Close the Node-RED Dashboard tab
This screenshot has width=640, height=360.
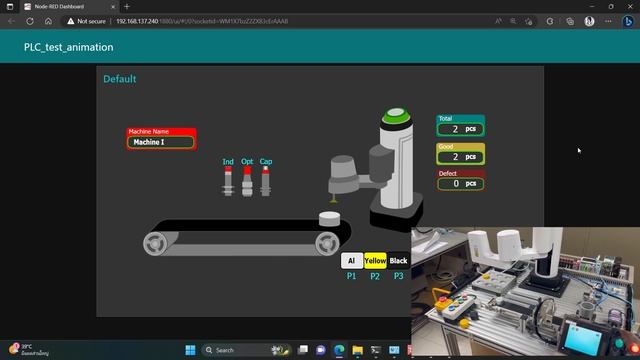[x=113, y=7]
